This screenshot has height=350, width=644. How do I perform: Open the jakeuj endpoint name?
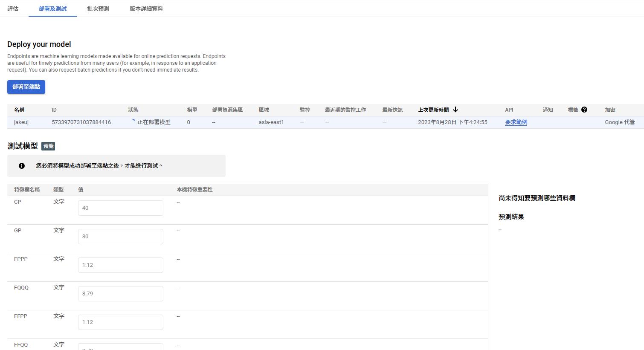(21, 122)
